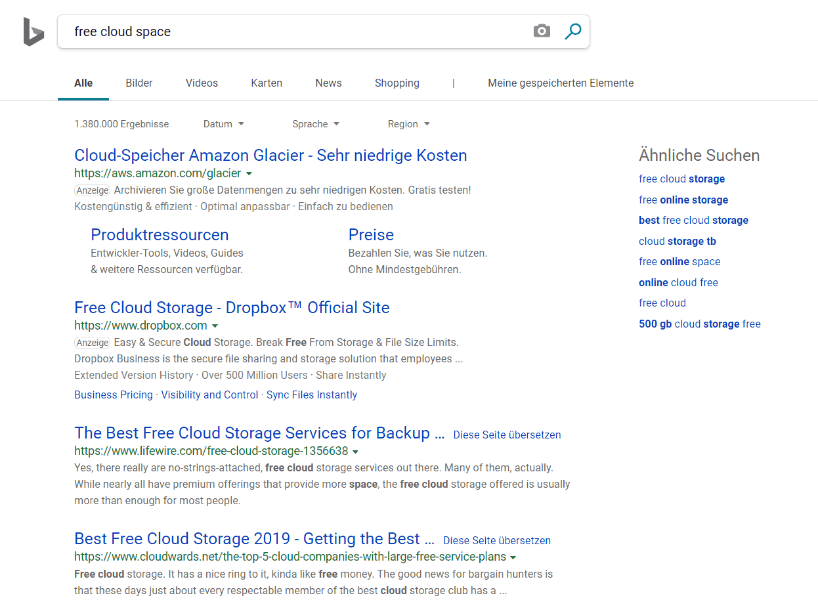Select related search 'free online space'

679,261
